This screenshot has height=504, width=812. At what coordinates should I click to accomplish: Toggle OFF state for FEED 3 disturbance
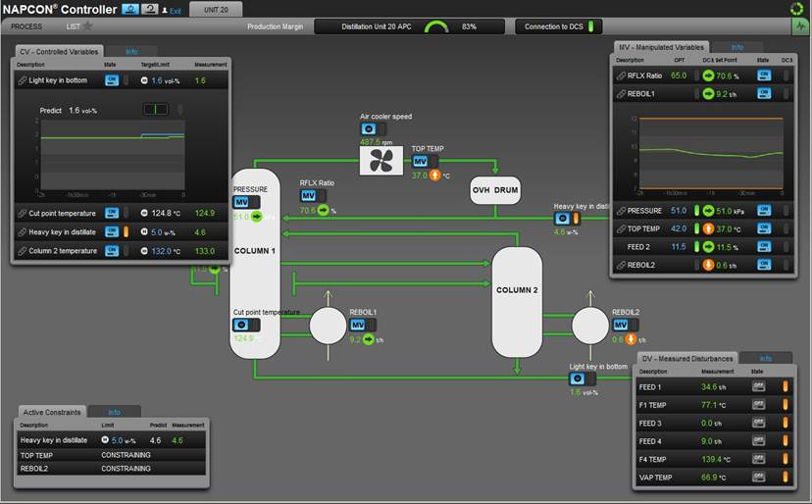click(x=758, y=423)
